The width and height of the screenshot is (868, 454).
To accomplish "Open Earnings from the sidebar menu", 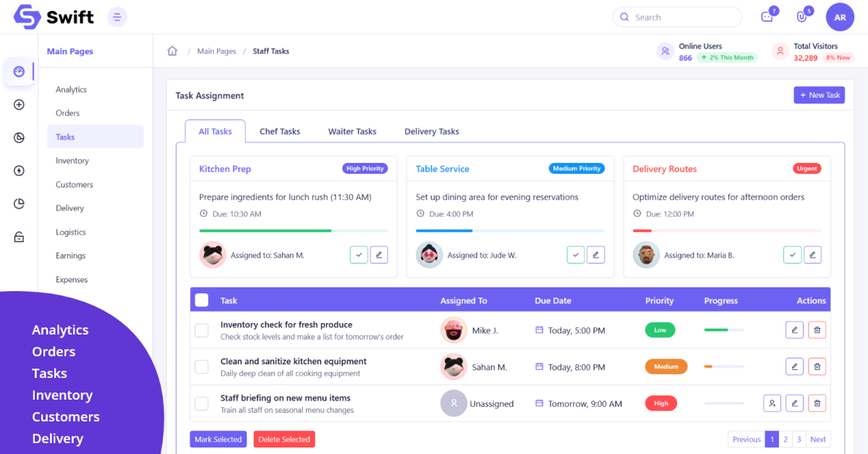I will (70, 255).
